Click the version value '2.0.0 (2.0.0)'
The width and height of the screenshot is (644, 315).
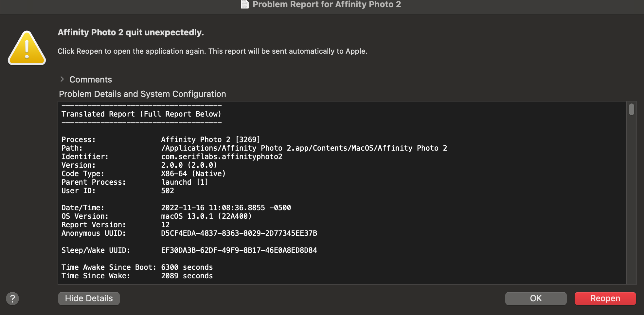tap(189, 165)
